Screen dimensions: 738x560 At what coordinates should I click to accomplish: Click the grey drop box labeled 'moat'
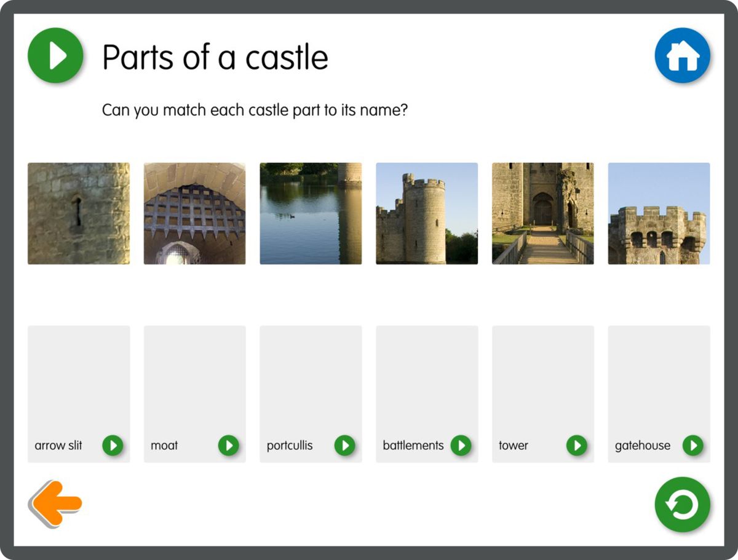[x=194, y=394]
